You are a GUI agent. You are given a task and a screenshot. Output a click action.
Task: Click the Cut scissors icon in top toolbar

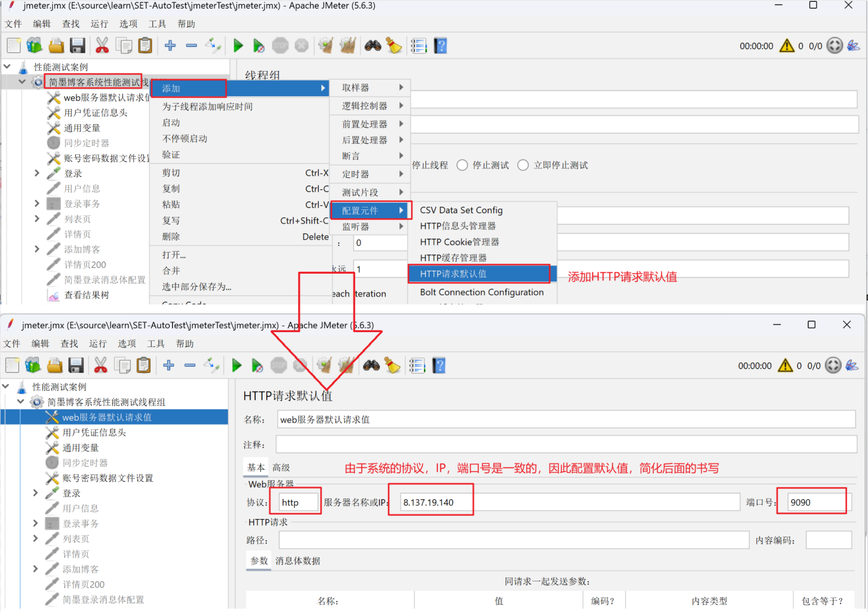102,46
